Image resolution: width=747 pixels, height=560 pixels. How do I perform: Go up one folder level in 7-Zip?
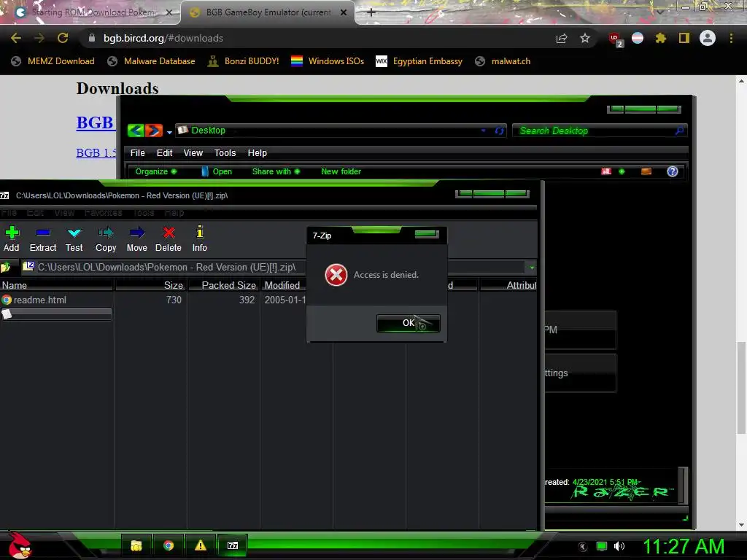pos(6,267)
